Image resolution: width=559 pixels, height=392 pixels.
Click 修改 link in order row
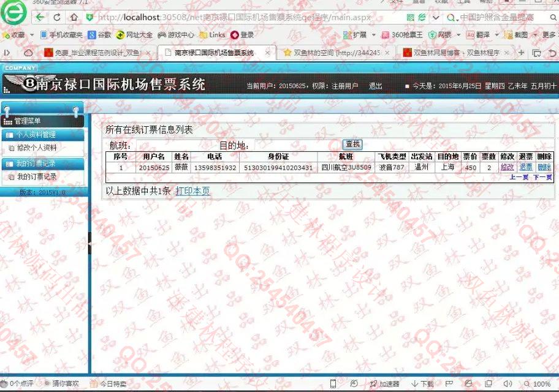pyautogui.click(x=507, y=167)
